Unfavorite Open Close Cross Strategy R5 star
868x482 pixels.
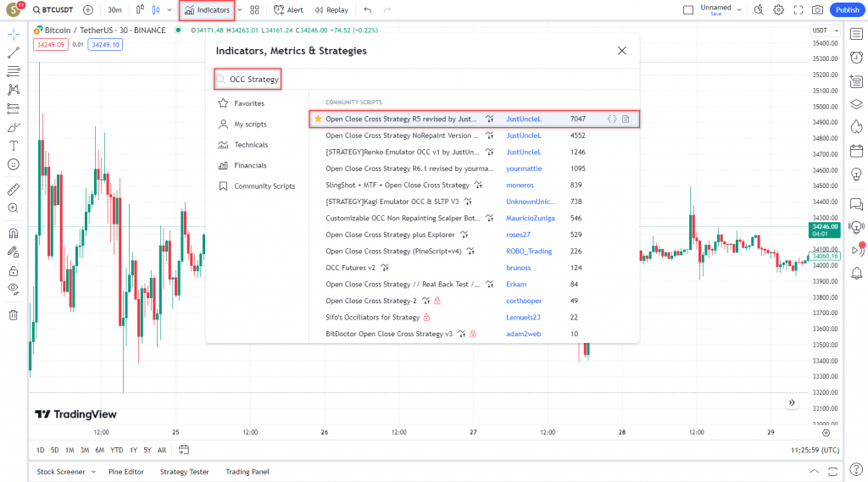coord(319,119)
